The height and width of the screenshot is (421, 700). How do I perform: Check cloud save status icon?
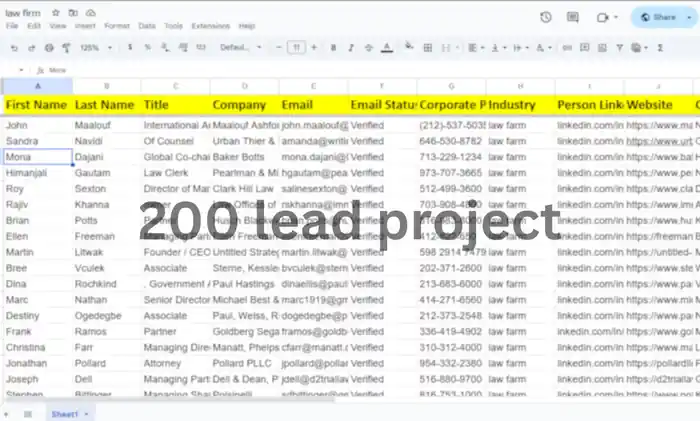[x=91, y=13]
